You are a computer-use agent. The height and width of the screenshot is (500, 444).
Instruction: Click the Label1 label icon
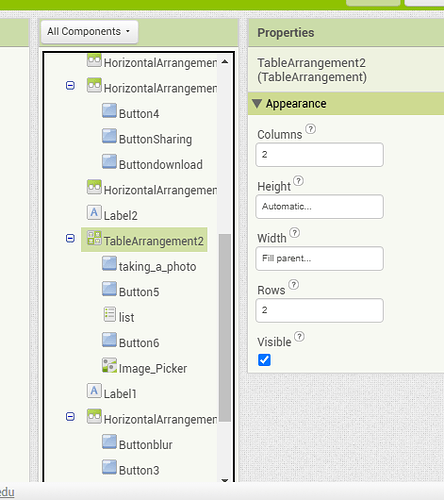click(94, 391)
